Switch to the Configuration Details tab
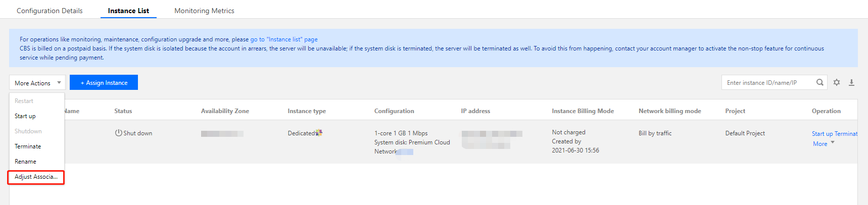This screenshot has width=868, height=205. 50,11
